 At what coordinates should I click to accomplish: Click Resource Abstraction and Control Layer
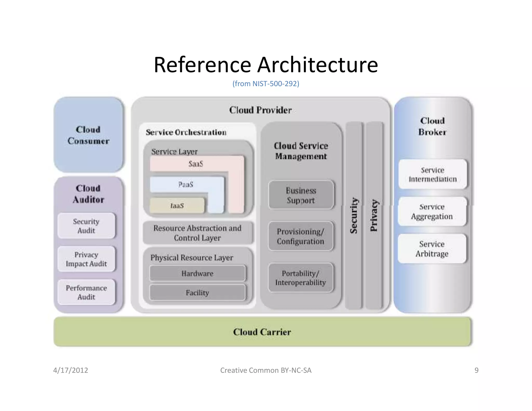[197, 233]
